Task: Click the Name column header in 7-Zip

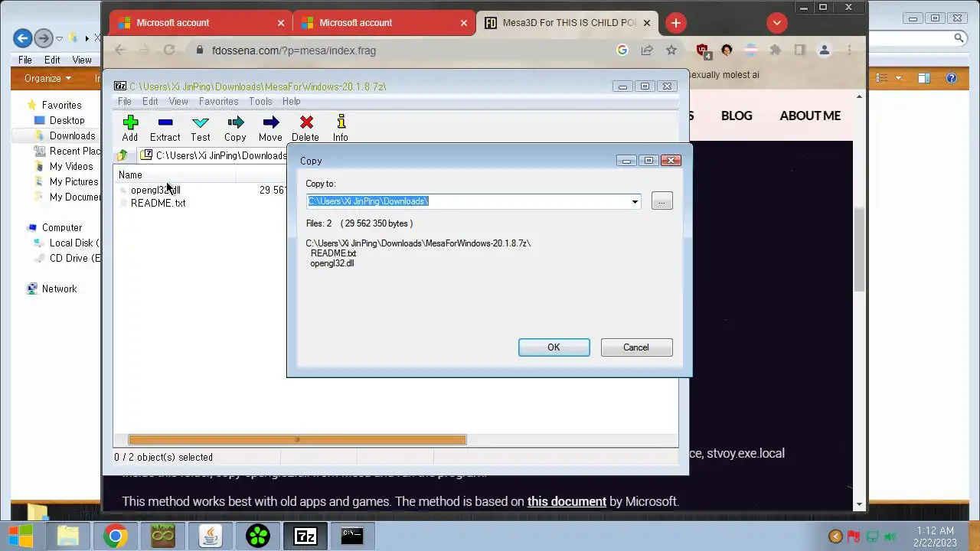Action: tap(175, 175)
